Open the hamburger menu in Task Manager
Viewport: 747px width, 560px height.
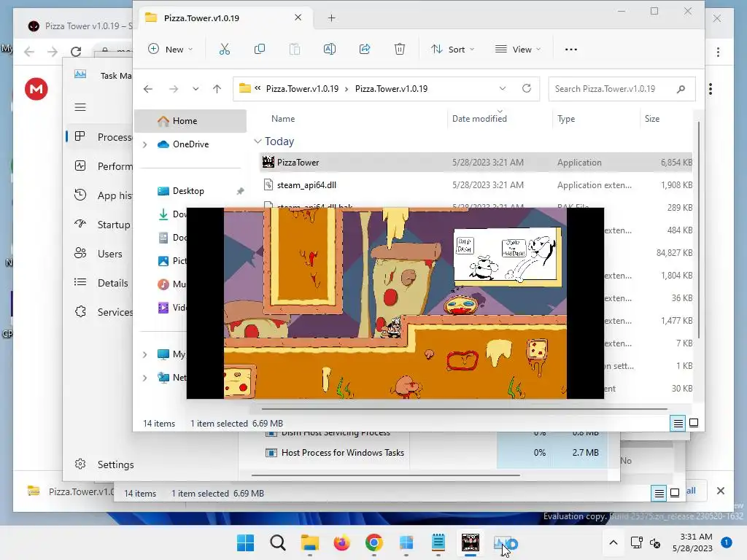click(80, 107)
